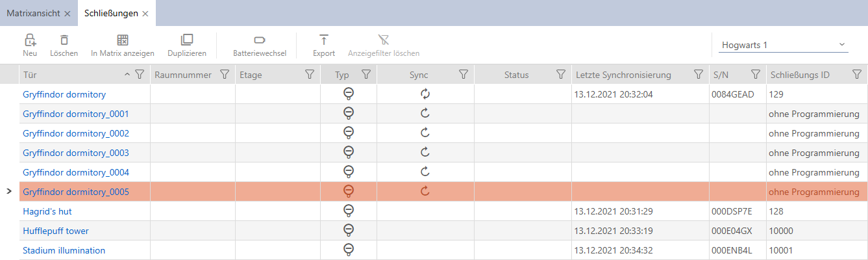Click the Neu (new locking device) icon
The width and height of the screenshot is (868, 260).
(x=30, y=40)
